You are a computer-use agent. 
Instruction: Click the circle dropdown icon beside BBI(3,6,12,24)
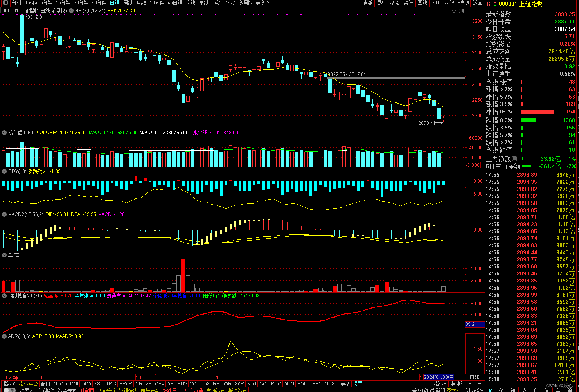tap(71, 11)
